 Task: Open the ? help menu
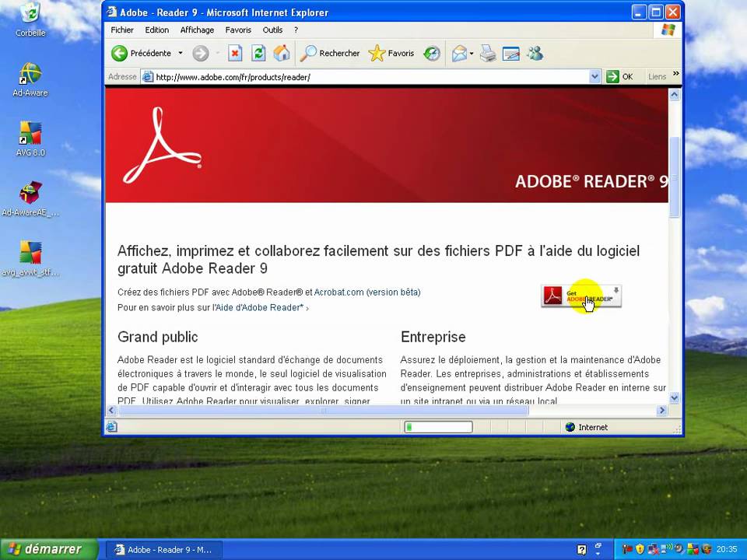296,30
